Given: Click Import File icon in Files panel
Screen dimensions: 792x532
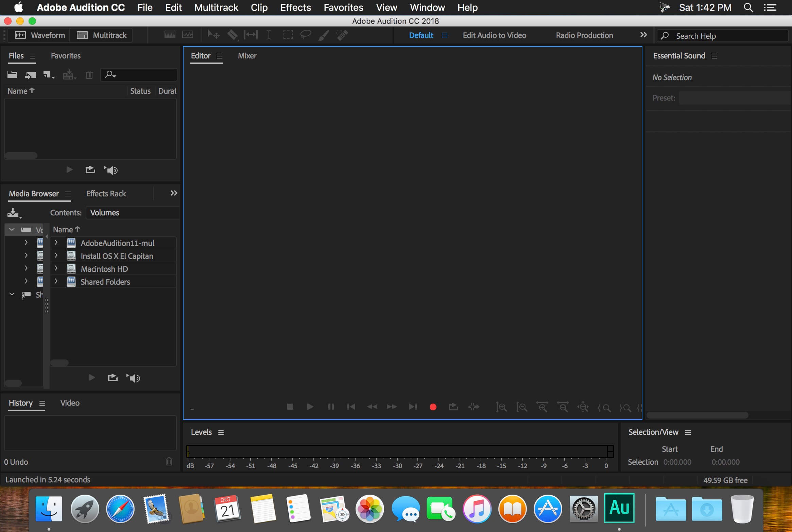Looking at the screenshot, I should click(x=31, y=75).
